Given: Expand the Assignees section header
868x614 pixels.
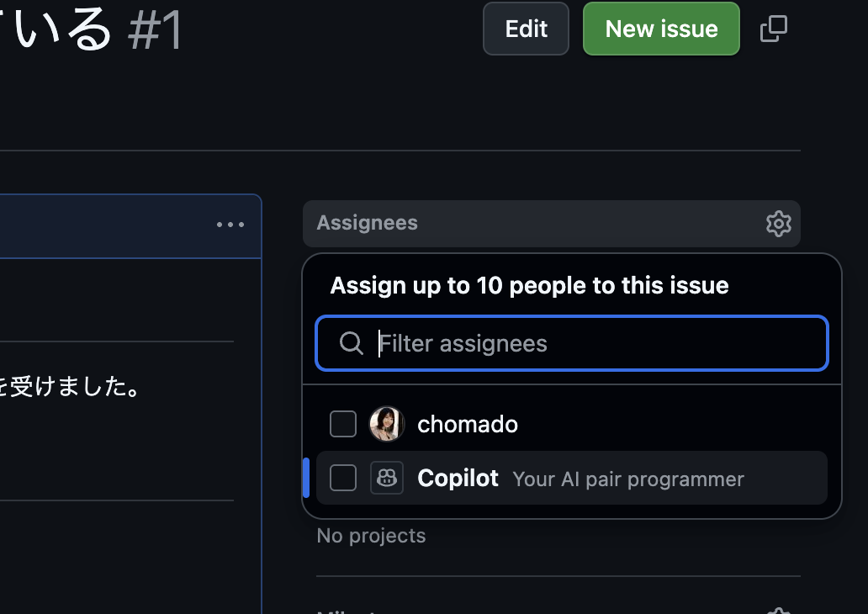Looking at the screenshot, I should tap(367, 223).
